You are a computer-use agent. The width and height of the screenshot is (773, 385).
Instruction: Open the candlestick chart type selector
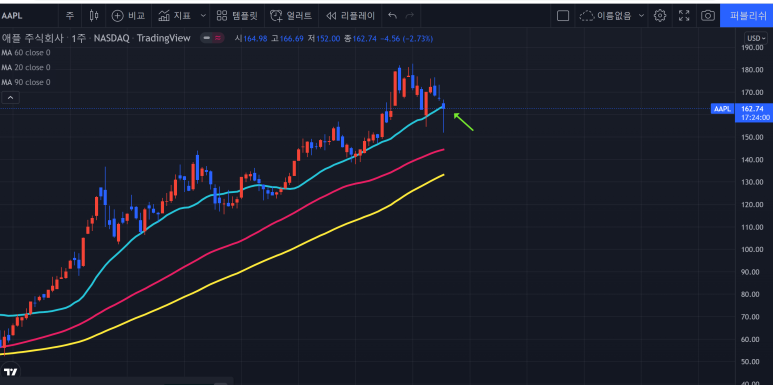[x=94, y=16]
